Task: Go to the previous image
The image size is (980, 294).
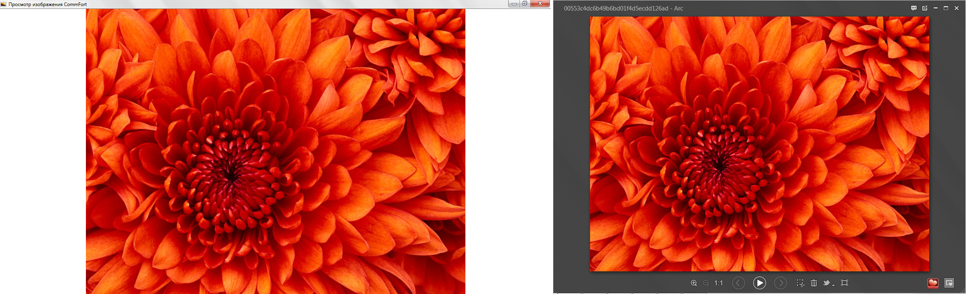Action: [738, 283]
